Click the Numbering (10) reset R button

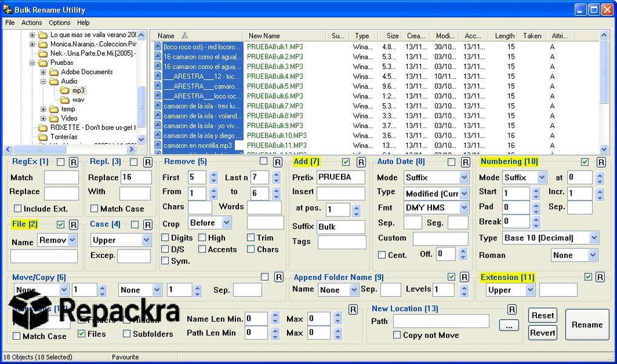click(x=601, y=162)
